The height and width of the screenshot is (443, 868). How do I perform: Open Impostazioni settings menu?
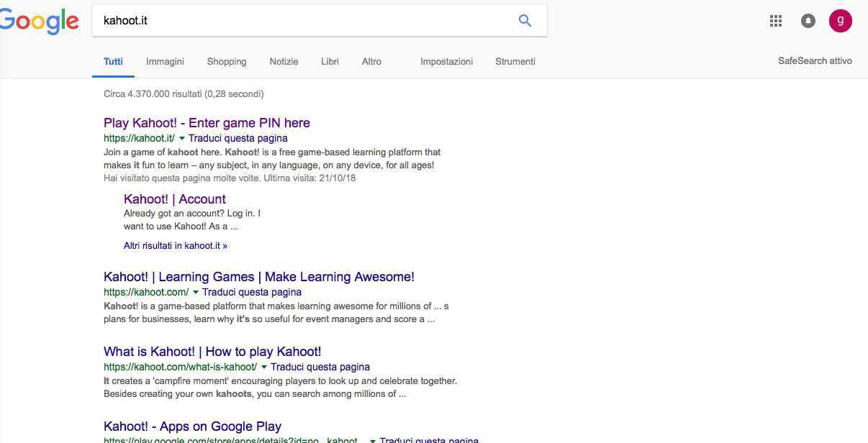click(446, 62)
